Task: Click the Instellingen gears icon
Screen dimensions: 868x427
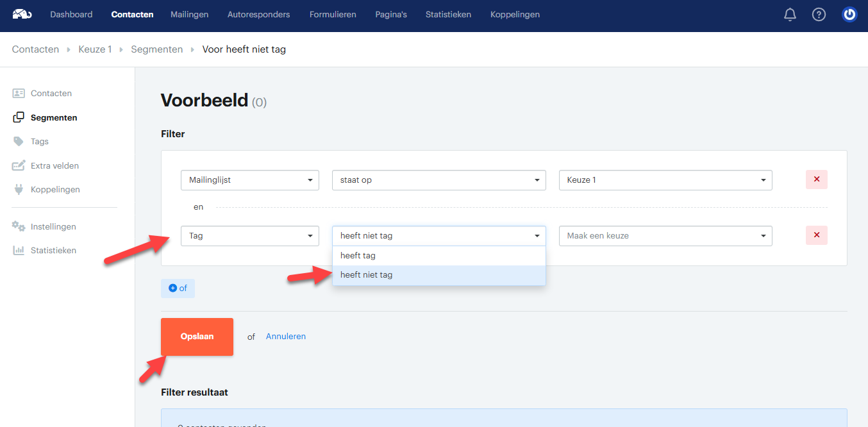Action: pyautogui.click(x=19, y=226)
